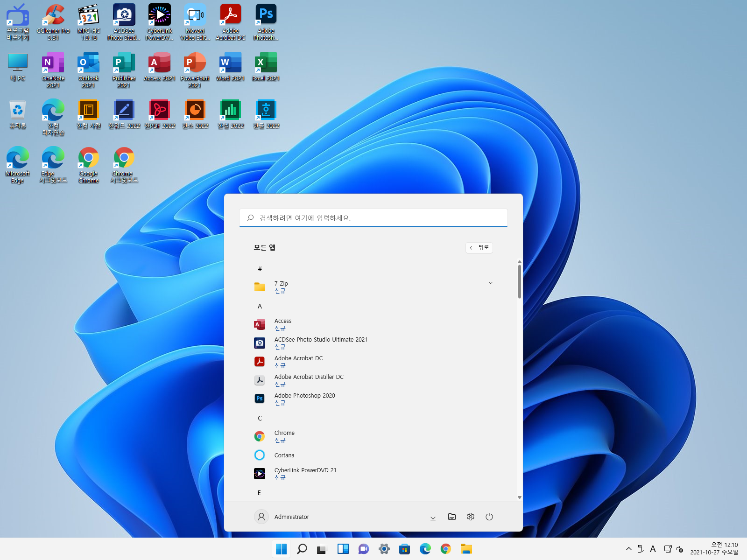Screen dimensions: 747x560
Task: Open Adobe Photoshop desktop icon
Action: 266,22
